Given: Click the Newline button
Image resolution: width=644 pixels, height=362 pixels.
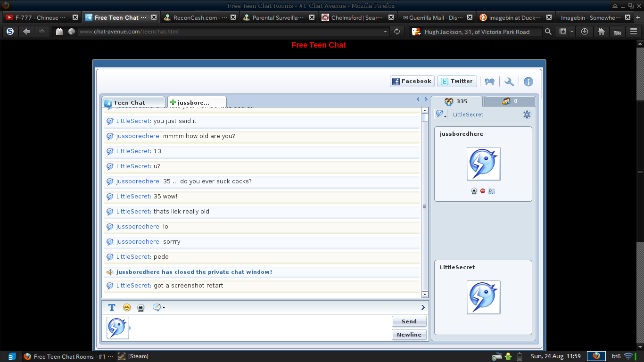Looking at the screenshot, I should [x=409, y=335].
